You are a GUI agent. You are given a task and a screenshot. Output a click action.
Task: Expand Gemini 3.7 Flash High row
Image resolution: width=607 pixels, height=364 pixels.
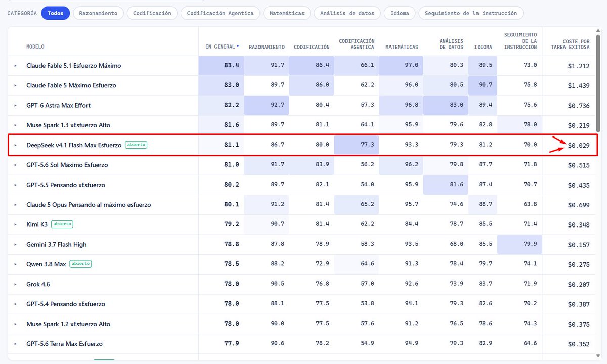tap(15, 244)
